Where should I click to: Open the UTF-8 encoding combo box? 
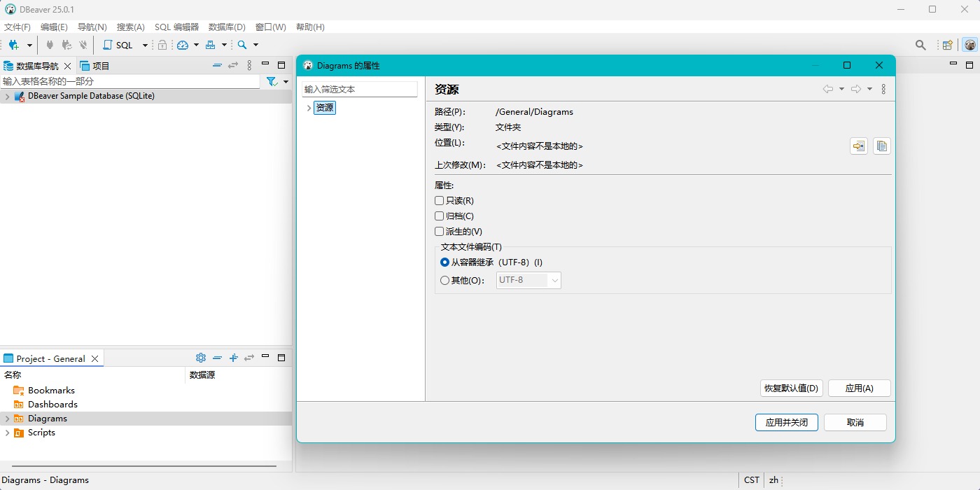click(528, 281)
